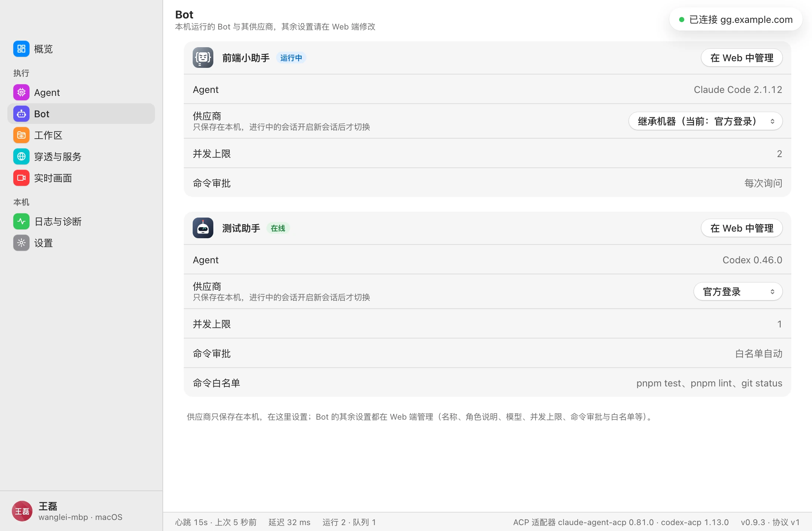Click the 运行中 status badge
The width and height of the screenshot is (812, 531).
point(291,58)
